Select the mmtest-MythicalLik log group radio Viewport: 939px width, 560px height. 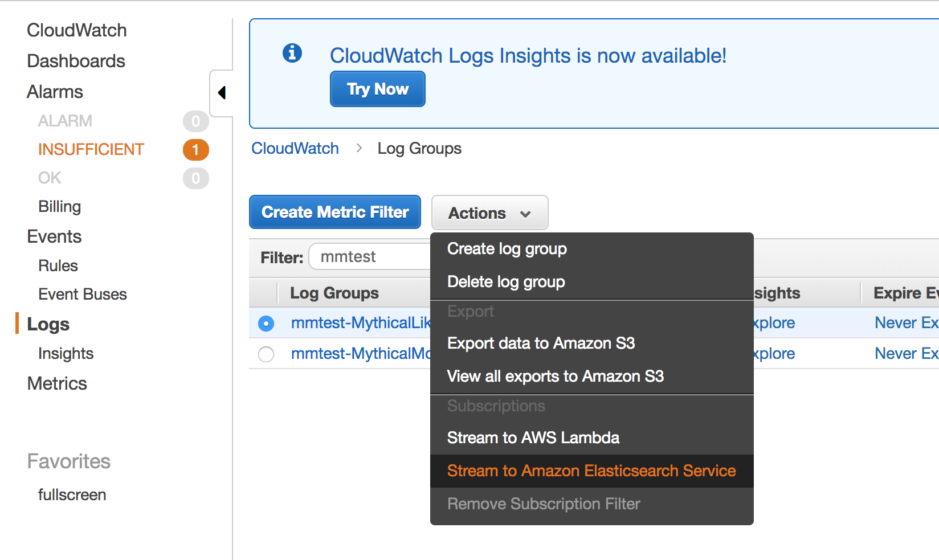(x=266, y=324)
